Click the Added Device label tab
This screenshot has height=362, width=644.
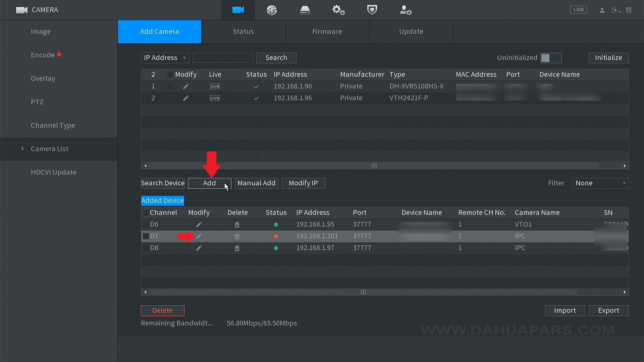click(162, 200)
